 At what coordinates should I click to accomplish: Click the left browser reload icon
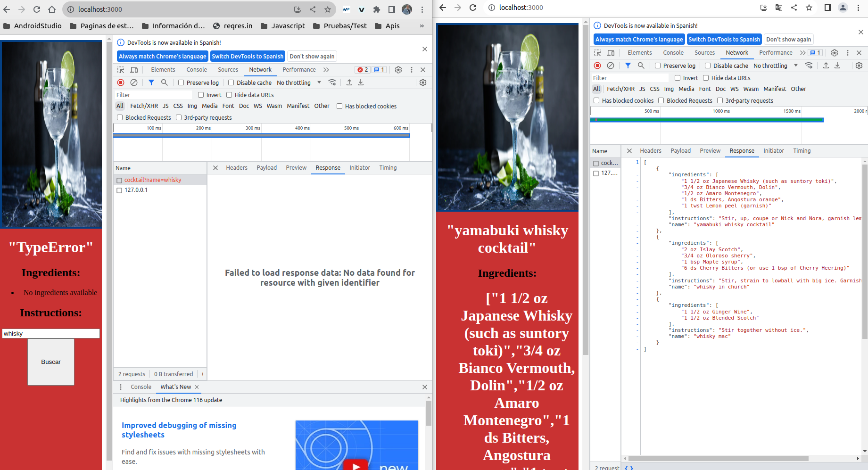coord(37,9)
